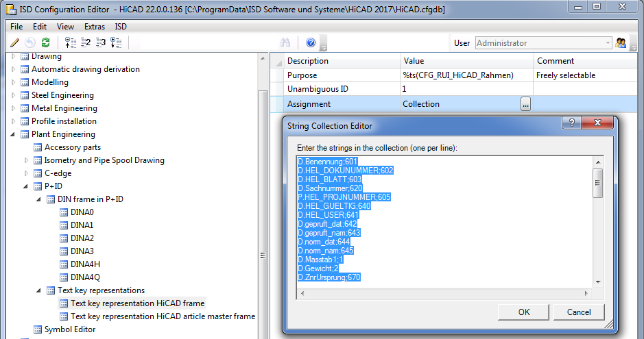Click down arrow of strings list scrollbar
This screenshot has width=644, height=339.
point(597,282)
